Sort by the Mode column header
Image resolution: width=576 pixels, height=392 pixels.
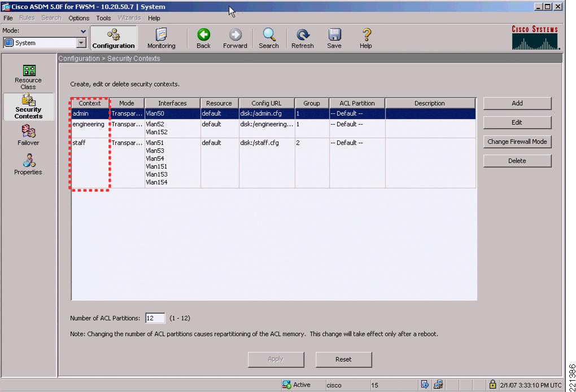[126, 103]
